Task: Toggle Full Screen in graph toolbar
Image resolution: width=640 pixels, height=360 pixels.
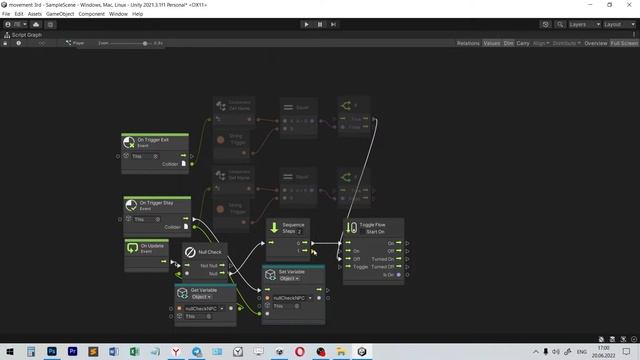Action: coord(624,43)
